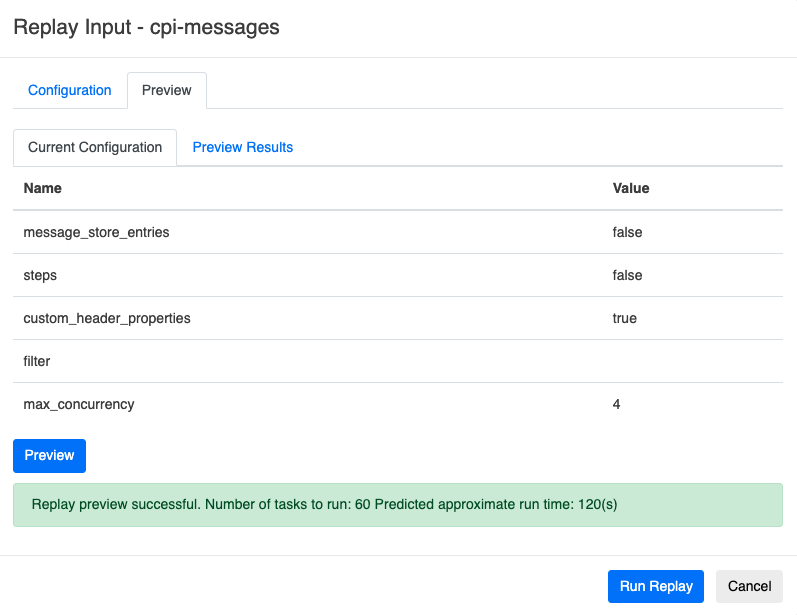Click the Replay Input - cpi-messages title
797x615 pixels.
tap(146, 28)
